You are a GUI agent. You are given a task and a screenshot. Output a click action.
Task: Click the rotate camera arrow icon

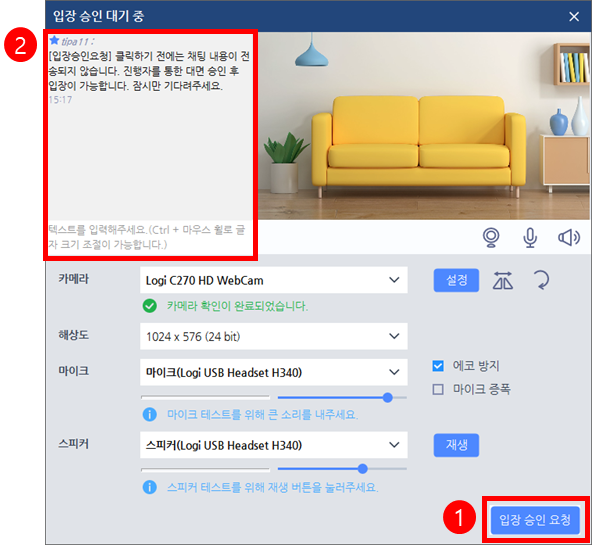coord(542,280)
